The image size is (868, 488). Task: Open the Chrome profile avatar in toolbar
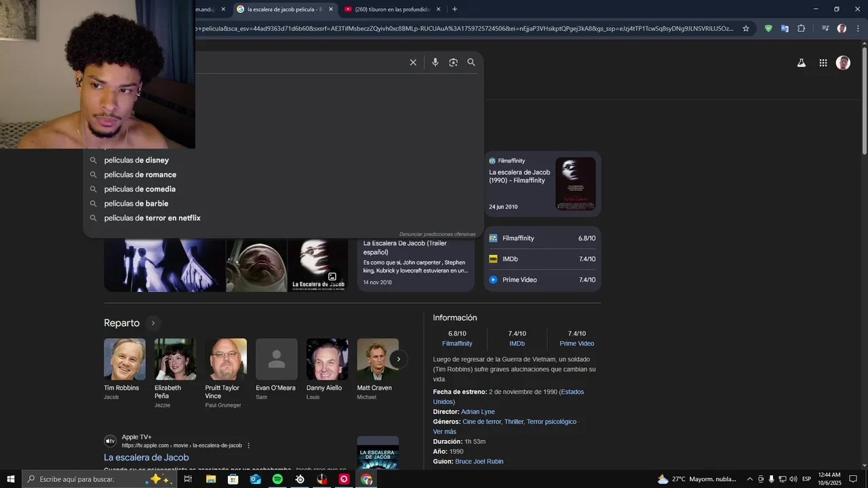(842, 28)
